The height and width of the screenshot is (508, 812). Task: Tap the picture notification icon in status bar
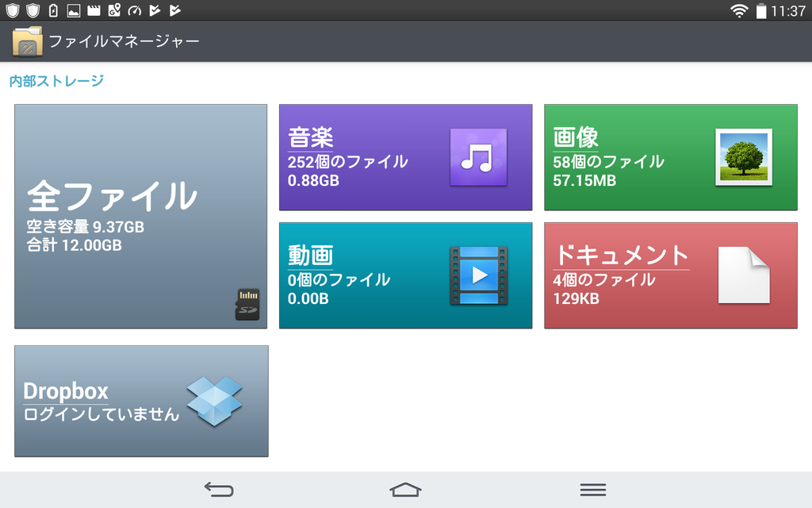click(x=74, y=10)
